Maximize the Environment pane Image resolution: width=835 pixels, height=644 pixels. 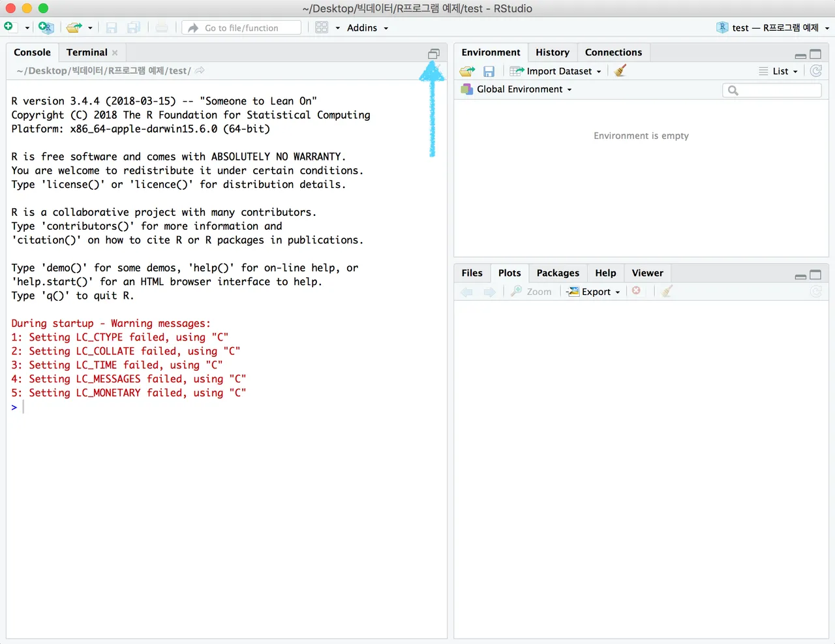[x=815, y=54]
